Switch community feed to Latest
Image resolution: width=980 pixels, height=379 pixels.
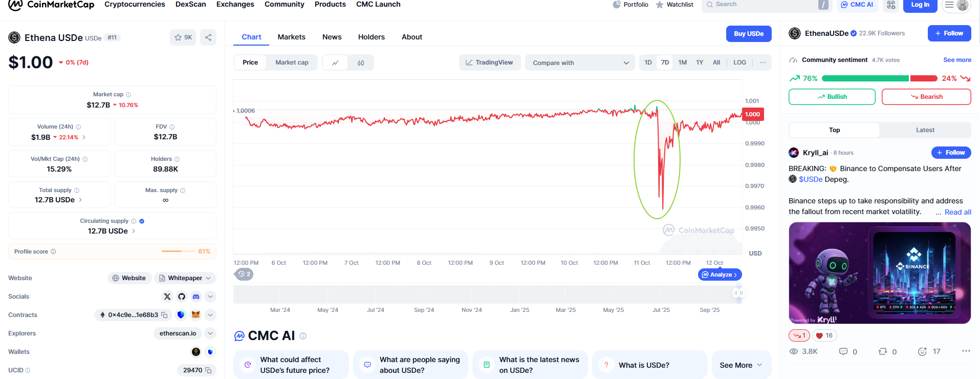(x=925, y=130)
